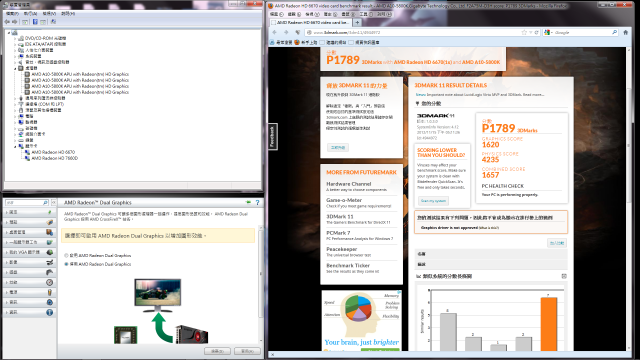640x360 pixels.
Task: Click the Game-o-Meter link
Action: click(x=344, y=200)
